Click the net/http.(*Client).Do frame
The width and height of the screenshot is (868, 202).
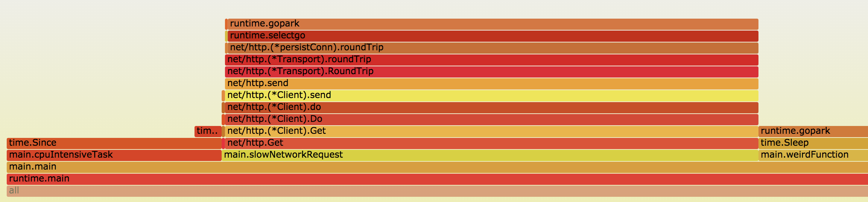point(492,119)
